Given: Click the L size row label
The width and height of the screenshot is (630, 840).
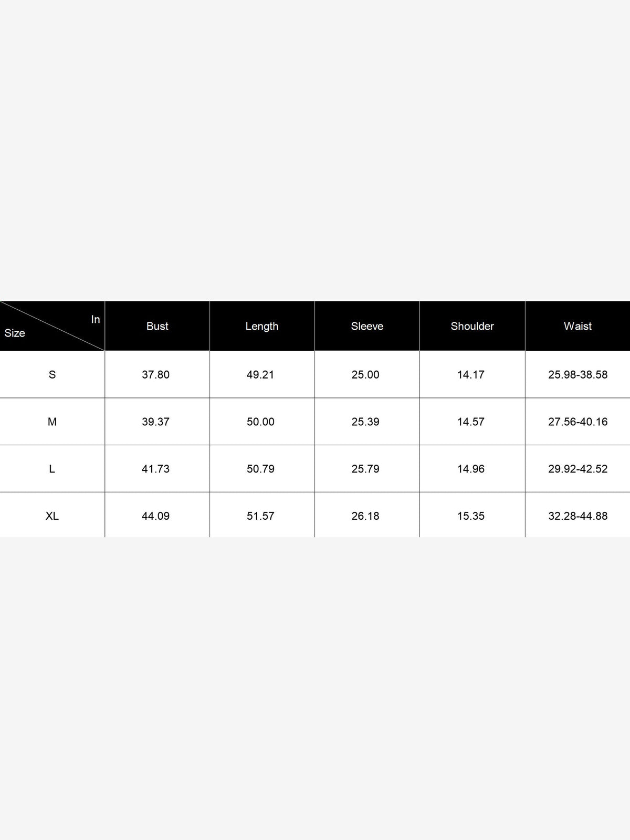Looking at the screenshot, I should (x=52, y=469).
